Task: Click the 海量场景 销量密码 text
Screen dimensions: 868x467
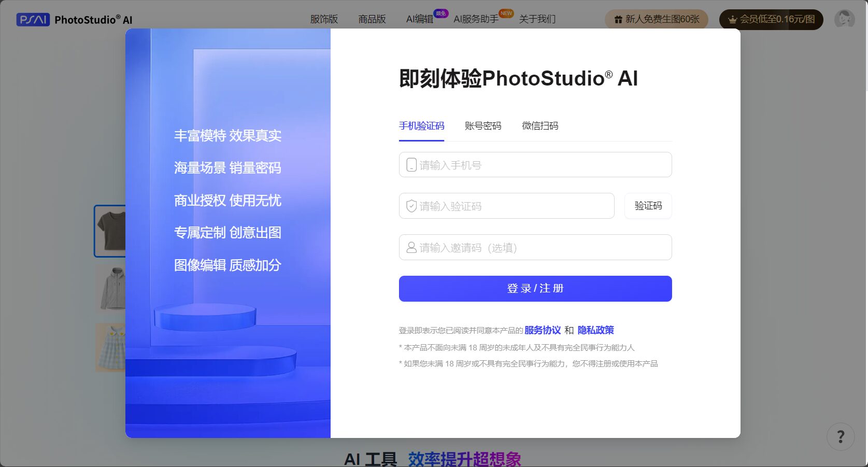Action: pyautogui.click(x=227, y=168)
